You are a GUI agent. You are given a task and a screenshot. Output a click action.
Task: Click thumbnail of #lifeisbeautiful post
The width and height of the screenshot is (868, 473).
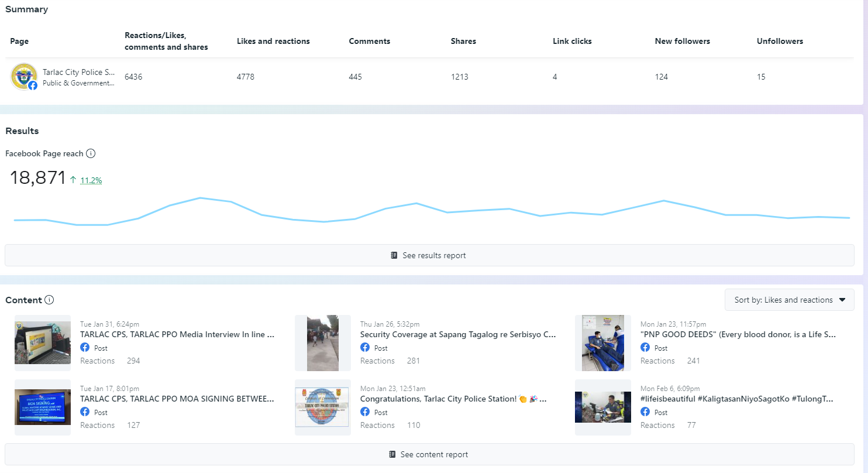click(603, 407)
